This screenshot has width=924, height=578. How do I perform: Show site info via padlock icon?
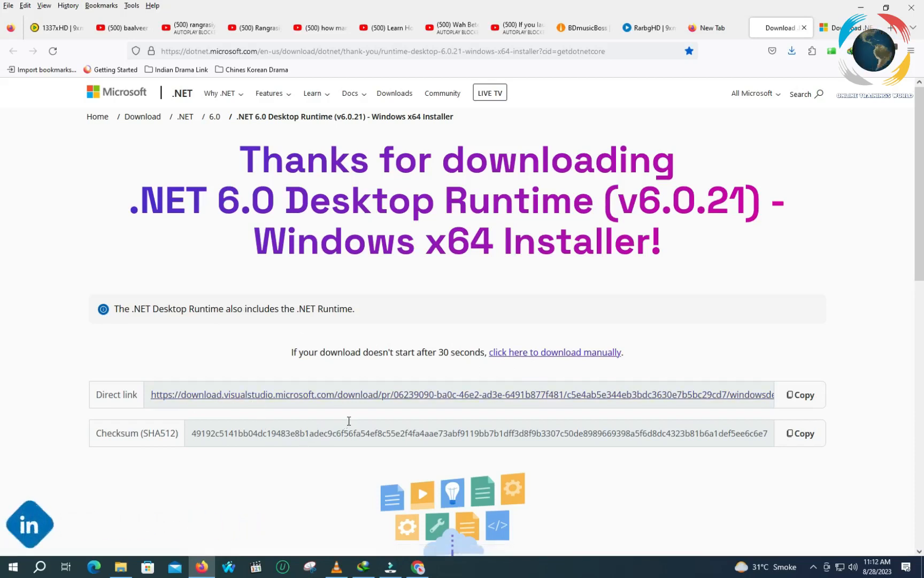tap(151, 51)
